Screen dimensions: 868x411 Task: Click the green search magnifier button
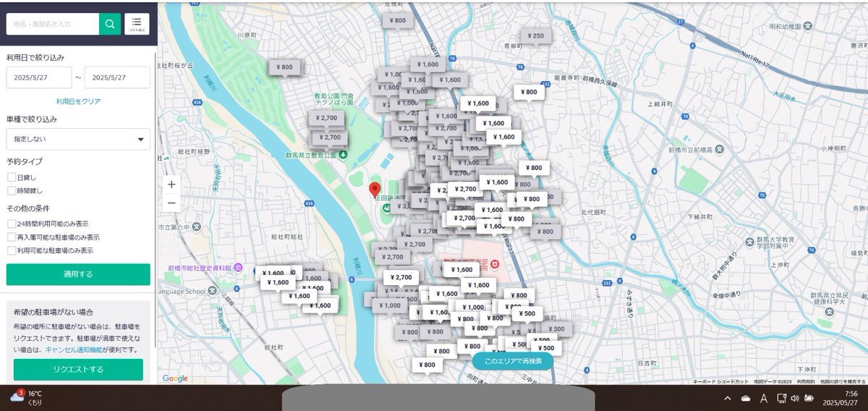click(x=110, y=24)
